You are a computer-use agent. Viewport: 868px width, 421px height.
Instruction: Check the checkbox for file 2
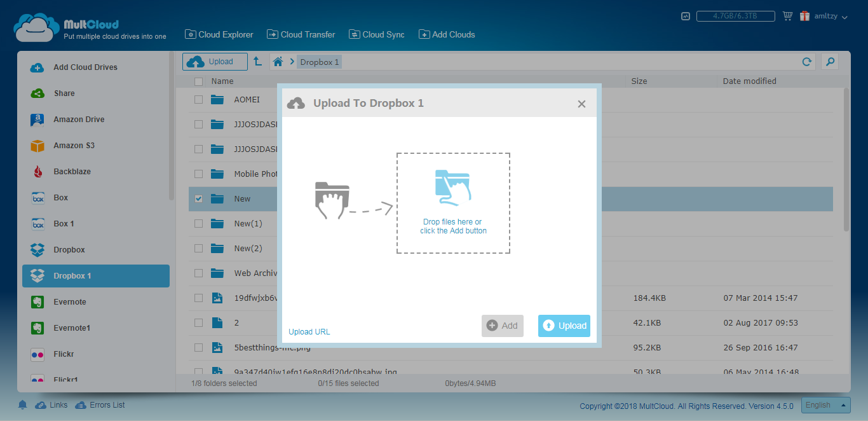point(199,322)
